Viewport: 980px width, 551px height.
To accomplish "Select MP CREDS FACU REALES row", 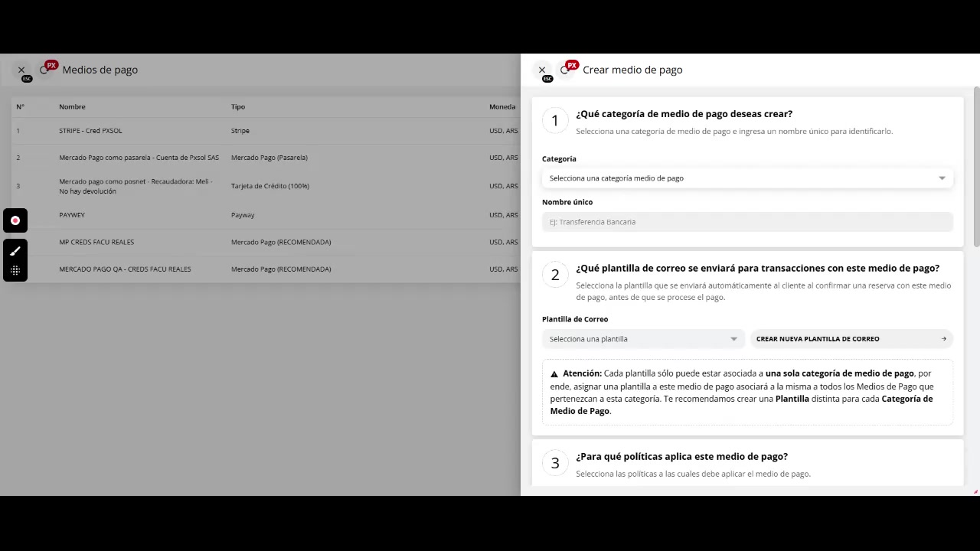I will tap(96, 242).
